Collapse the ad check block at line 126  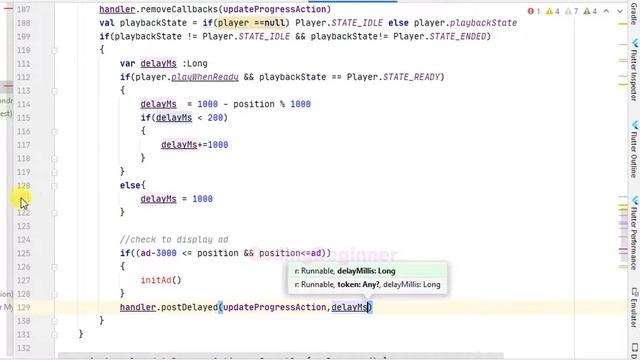click(54, 267)
